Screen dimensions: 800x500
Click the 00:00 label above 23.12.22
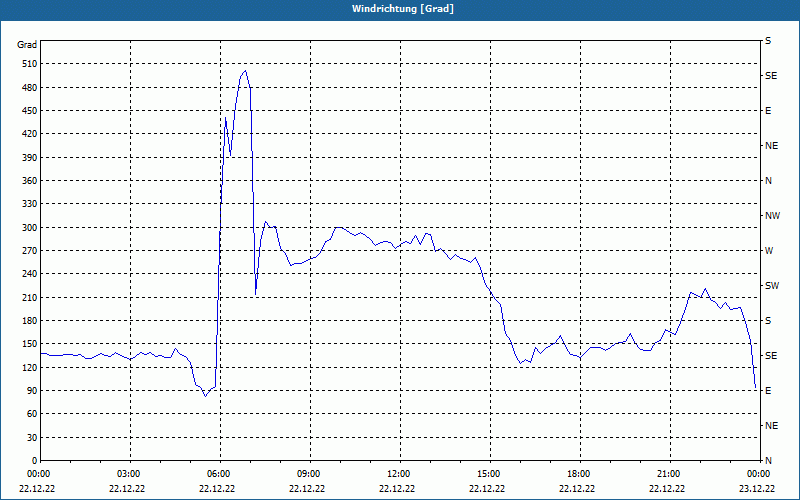coord(760,474)
